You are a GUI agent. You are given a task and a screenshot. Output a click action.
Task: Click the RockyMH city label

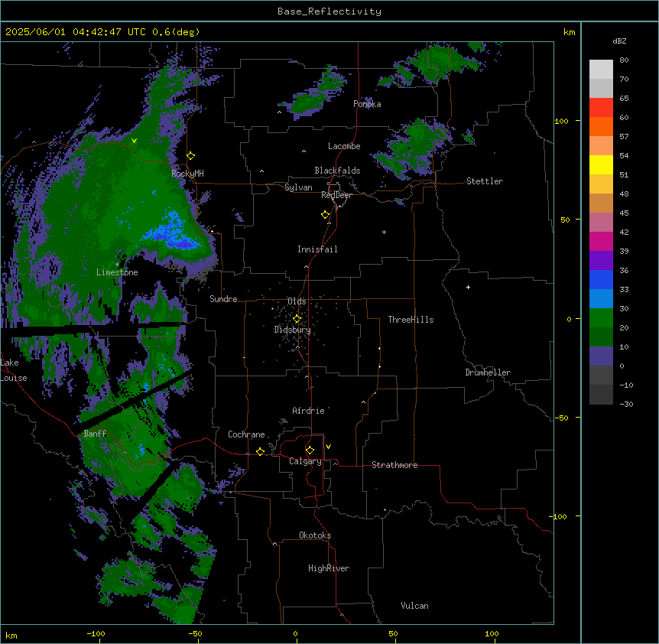click(187, 174)
